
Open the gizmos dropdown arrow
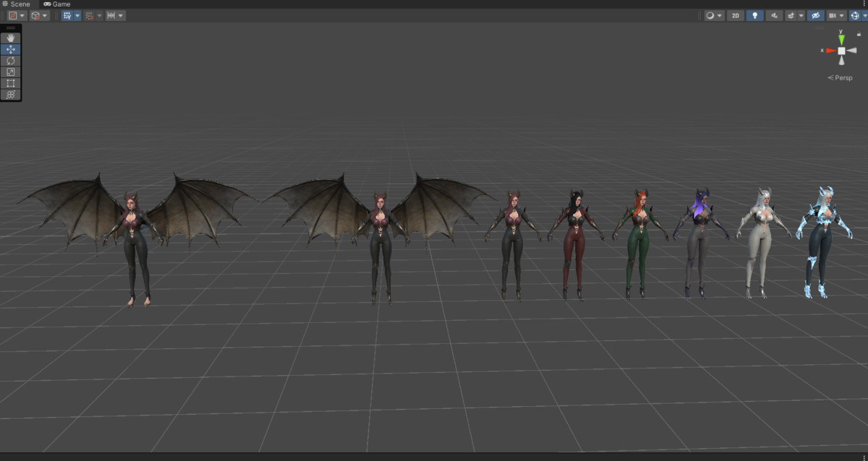coord(864,15)
